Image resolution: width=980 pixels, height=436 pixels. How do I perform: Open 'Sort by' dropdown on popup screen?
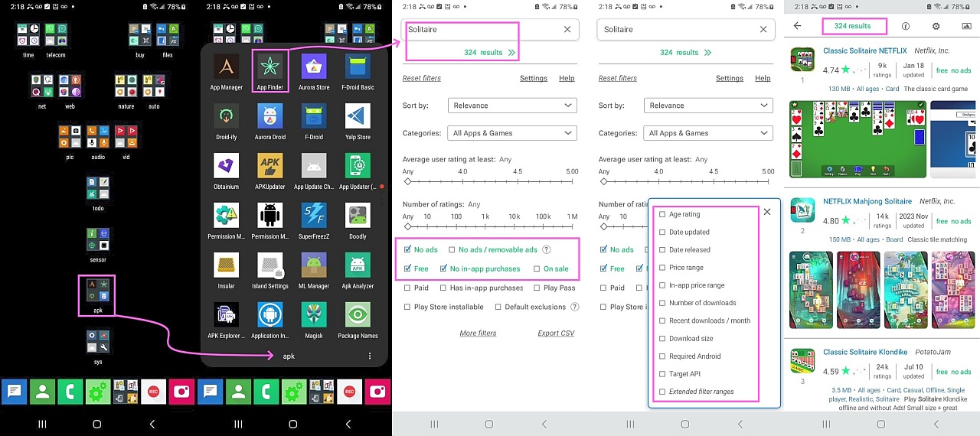(x=707, y=106)
